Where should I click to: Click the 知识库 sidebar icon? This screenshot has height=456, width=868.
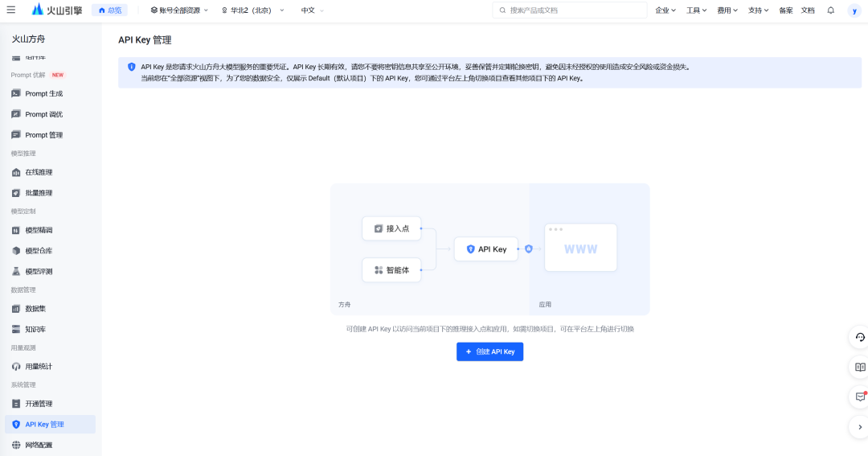(16, 329)
